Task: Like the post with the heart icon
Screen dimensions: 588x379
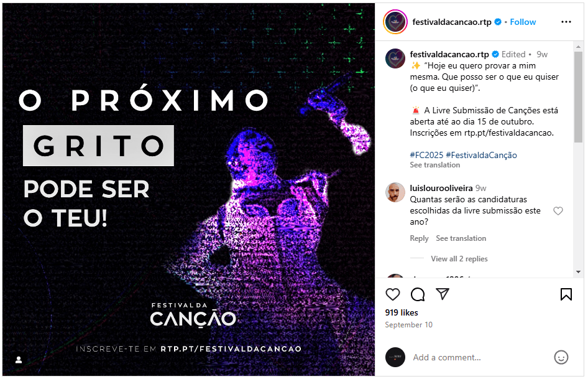Action: tap(393, 294)
